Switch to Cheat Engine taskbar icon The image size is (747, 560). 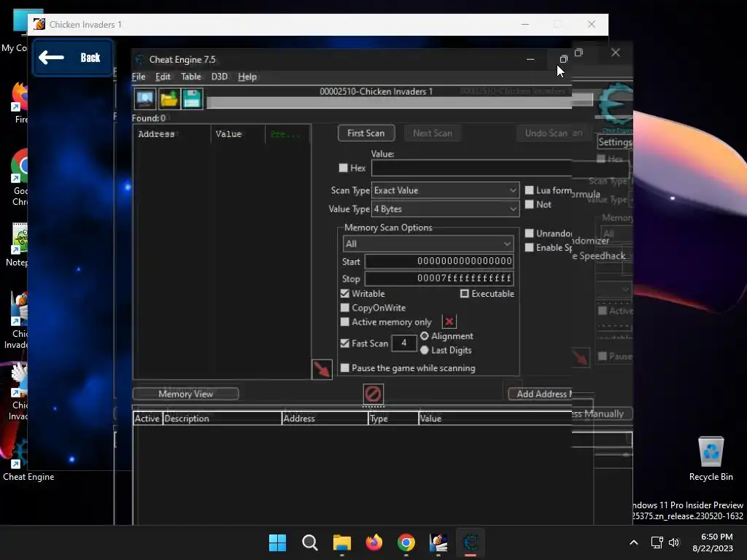pyautogui.click(x=471, y=542)
